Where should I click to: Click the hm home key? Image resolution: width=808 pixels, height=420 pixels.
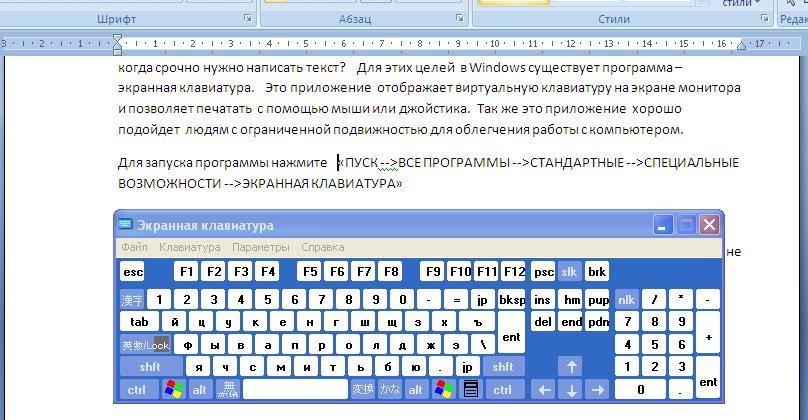tap(571, 299)
